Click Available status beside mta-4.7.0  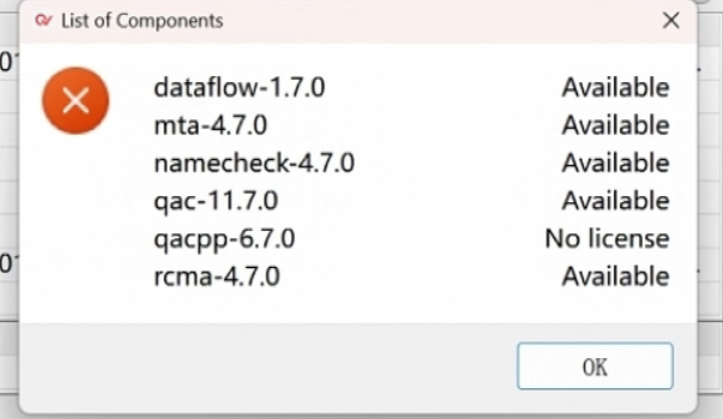tap(615, 126)
